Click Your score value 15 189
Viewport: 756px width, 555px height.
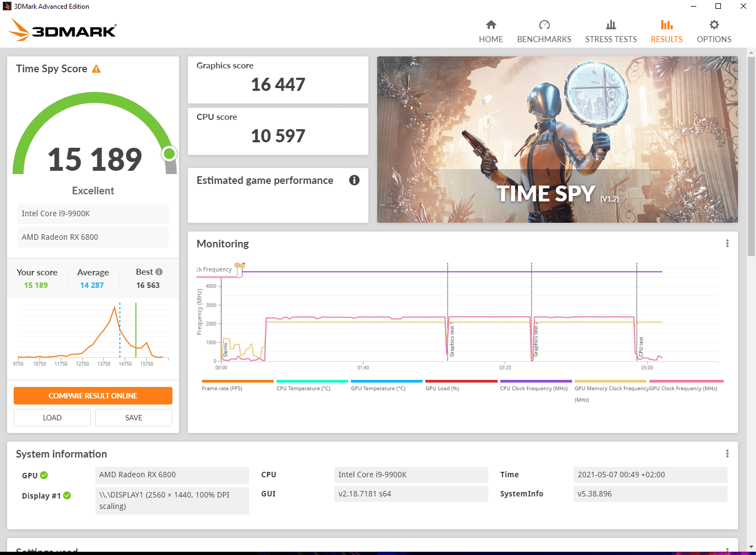36,285
